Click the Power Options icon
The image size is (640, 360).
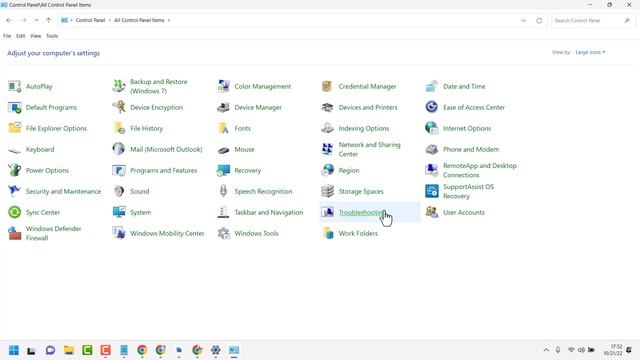tap(15, 170)
